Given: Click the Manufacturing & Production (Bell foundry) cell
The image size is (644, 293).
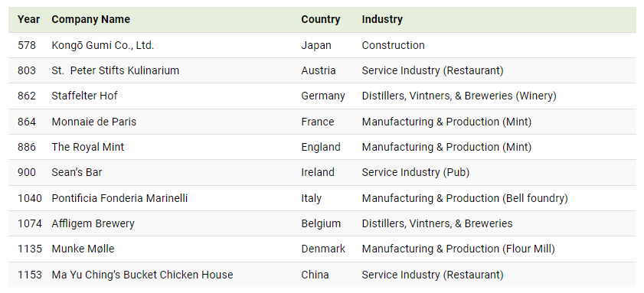Looking at the screenshot, I should (x=465, y=198).
